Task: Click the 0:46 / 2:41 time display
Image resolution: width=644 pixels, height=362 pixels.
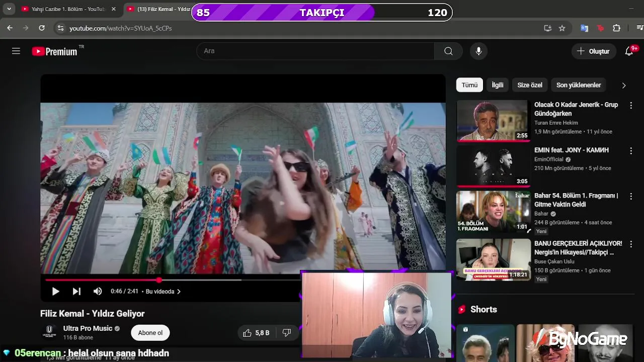Action: (x=124, y=292)
